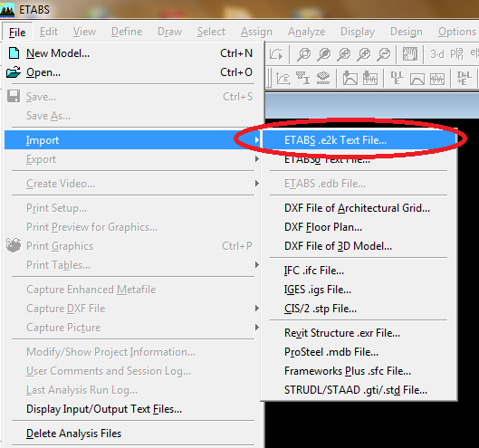
Task: Click the ETABS application logo icon
Action: (7, 10)
